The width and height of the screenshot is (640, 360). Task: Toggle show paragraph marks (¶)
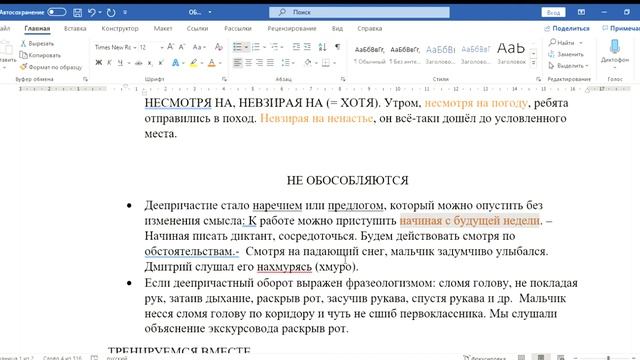338,47
